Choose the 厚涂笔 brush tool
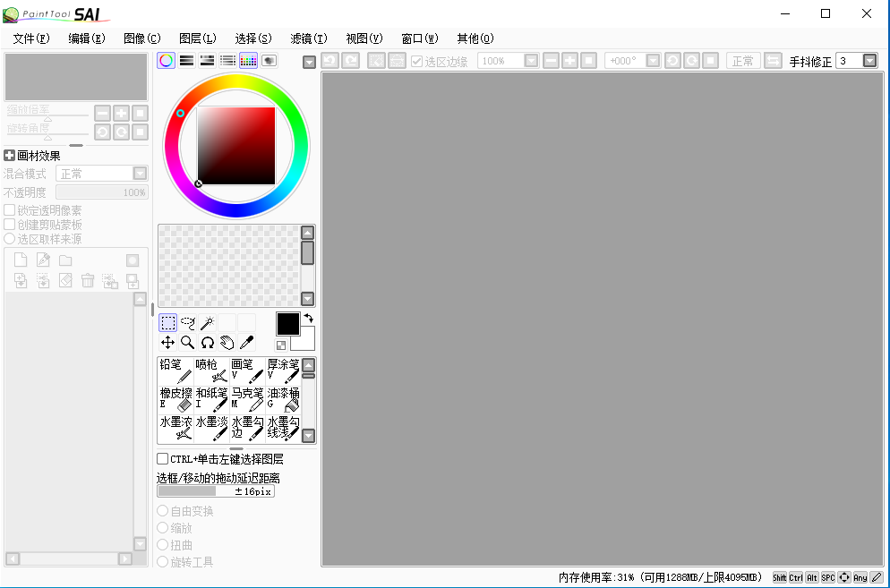 (283, 371)
